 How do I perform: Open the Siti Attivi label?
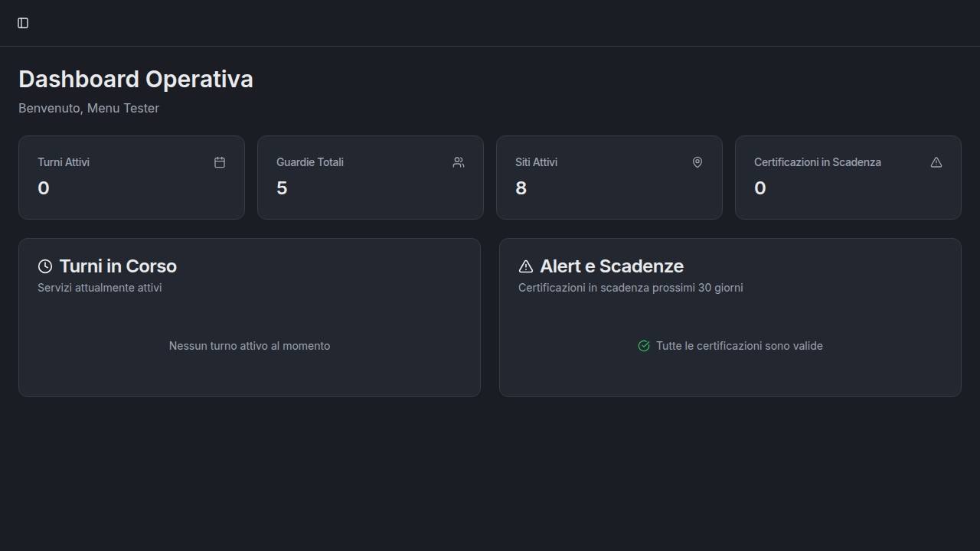coord(536,162)
